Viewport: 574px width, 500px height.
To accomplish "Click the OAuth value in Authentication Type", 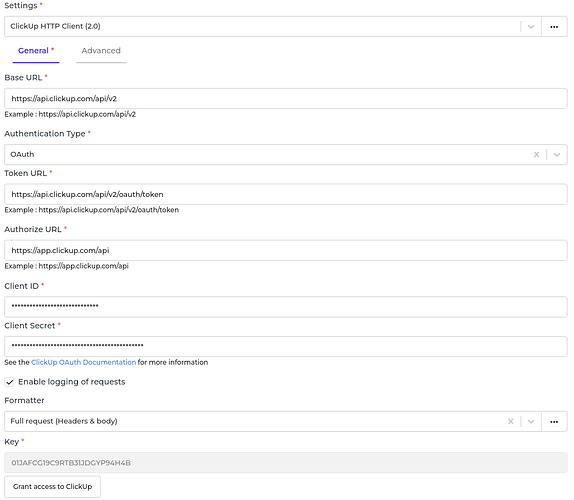I will click(22, 154).
